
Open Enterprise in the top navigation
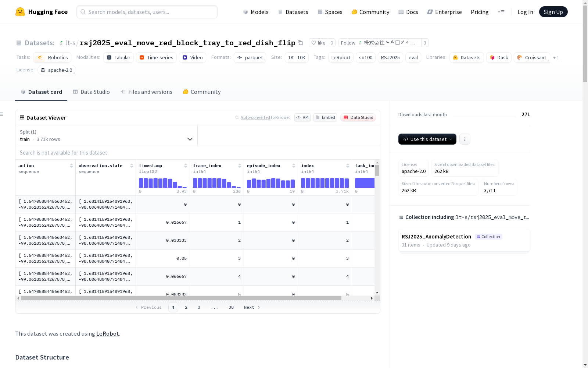pos(445,12)
